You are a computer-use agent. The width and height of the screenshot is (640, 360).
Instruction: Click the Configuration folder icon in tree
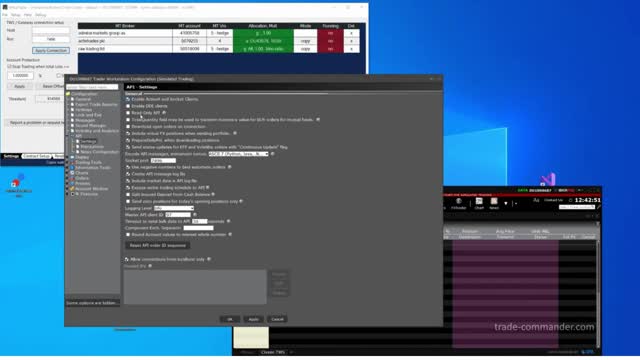coord(68,94)
